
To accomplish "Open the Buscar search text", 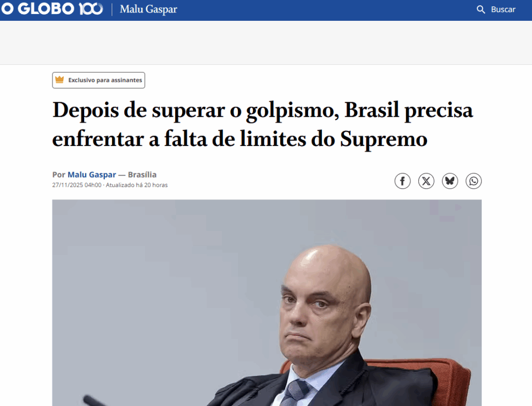I will tap(503, 9).
